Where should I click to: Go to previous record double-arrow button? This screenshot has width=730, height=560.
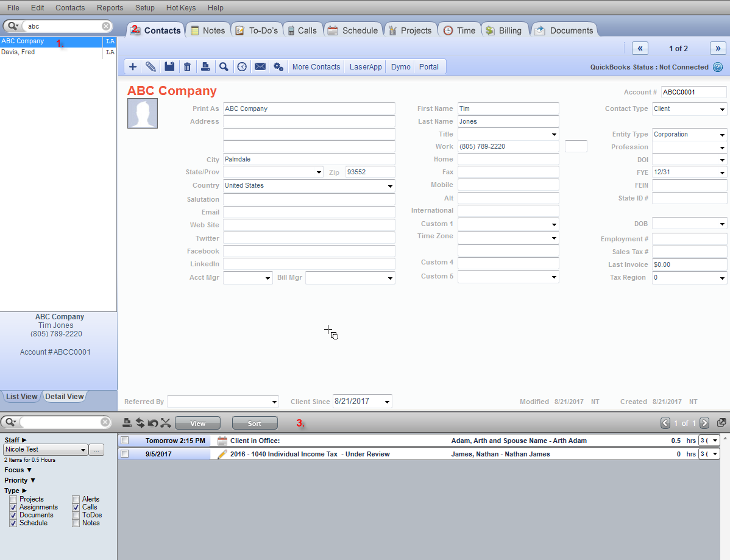click(x=640, y=48)
